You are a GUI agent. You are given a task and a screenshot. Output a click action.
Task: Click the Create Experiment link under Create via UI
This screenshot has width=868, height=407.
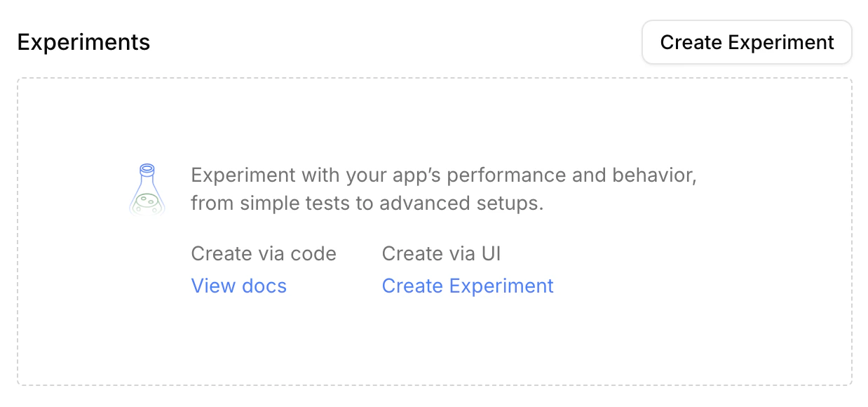pyautogui.click(x=467, y=286)
